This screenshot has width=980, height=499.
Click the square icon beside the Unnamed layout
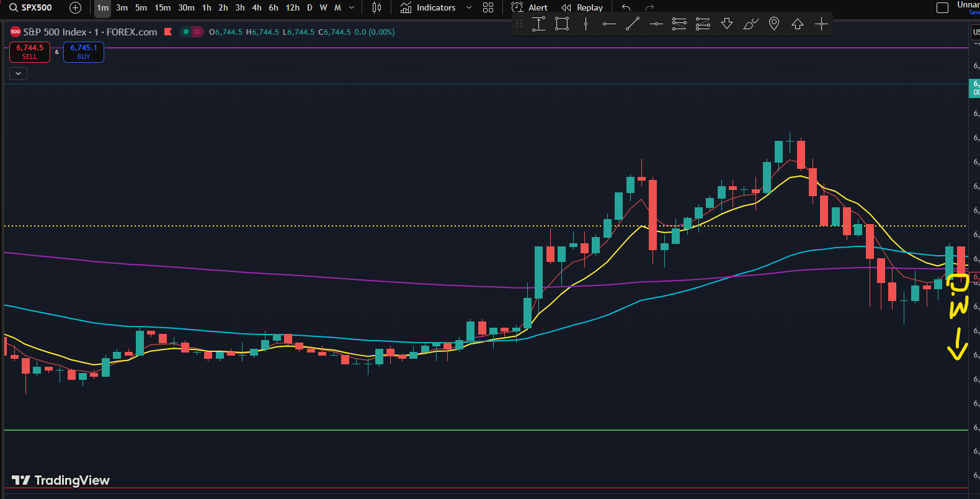[x=942, y=7]
